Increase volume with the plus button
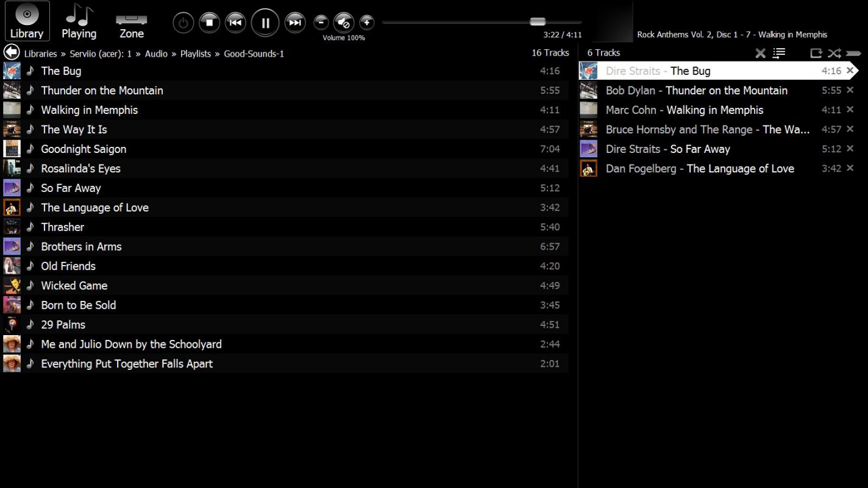This screenshot has width=868, height=488. click(x=366, y=23)
